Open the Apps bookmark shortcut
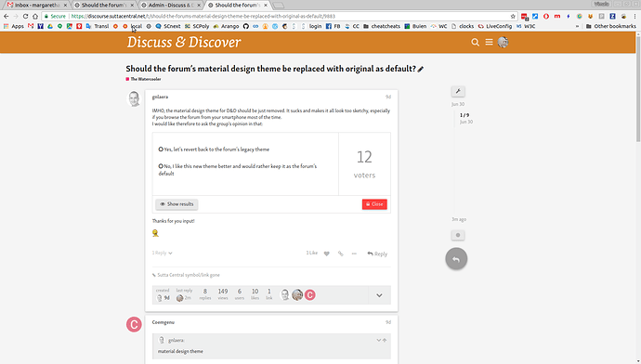Viewport: 641px width, 364px height. click(x=14, y=26)
